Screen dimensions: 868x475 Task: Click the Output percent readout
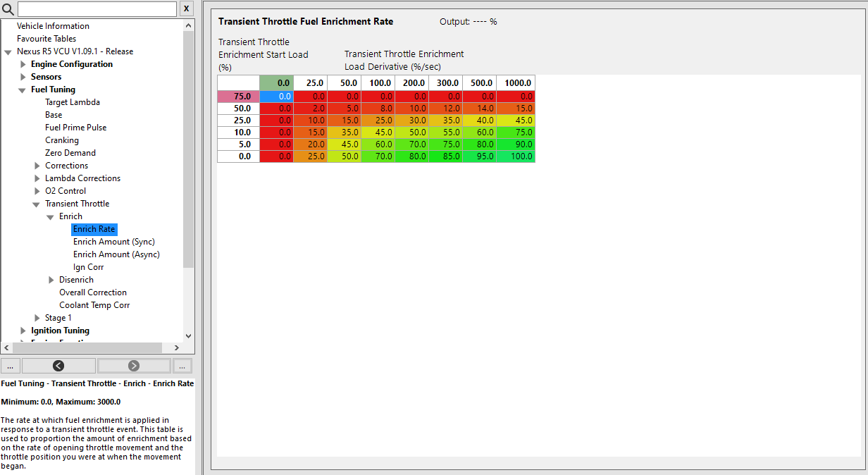469,22
